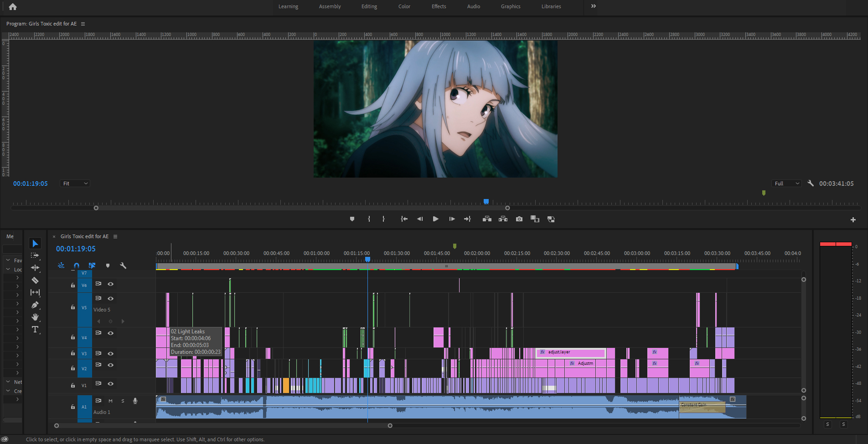Open the Home screen icon

coord(13,6)
